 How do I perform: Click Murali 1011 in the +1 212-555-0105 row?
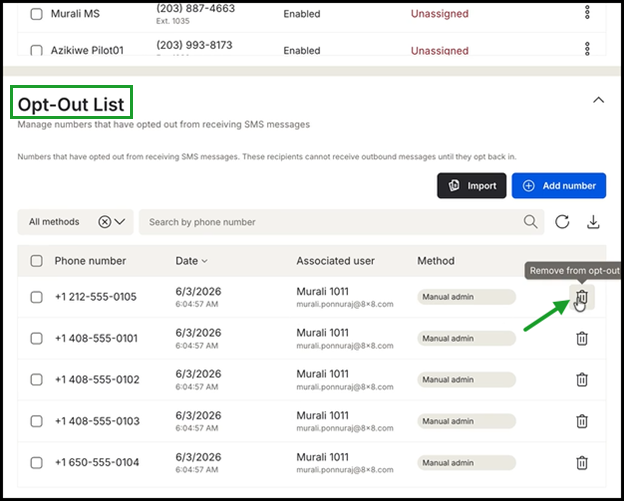tap(322, 292)
